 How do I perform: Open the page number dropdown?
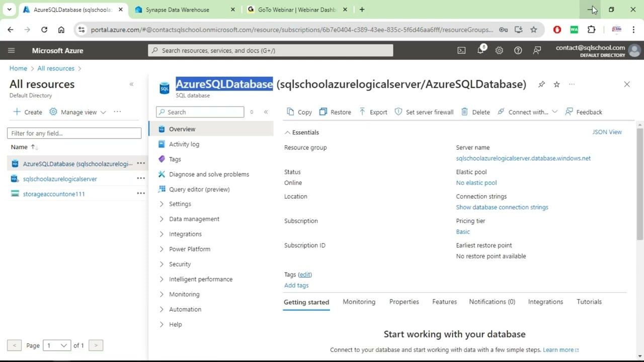[x=57, y=345]
